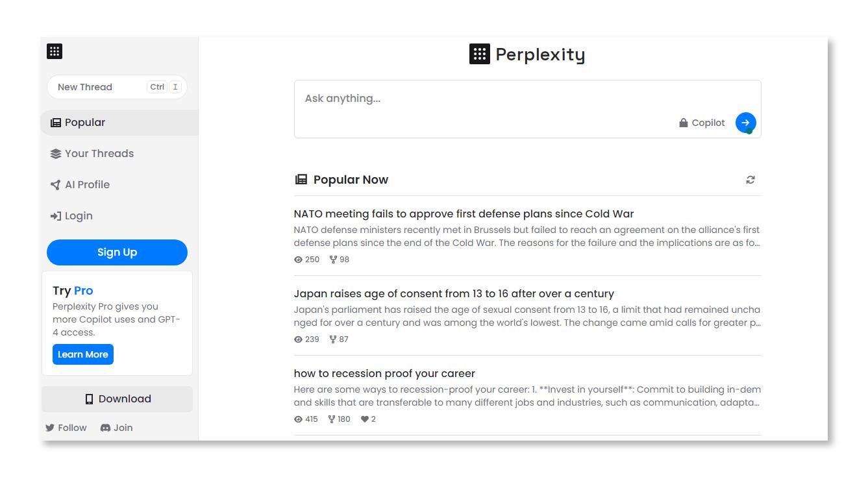Submit query with blue arrow button

pos(745,122)
